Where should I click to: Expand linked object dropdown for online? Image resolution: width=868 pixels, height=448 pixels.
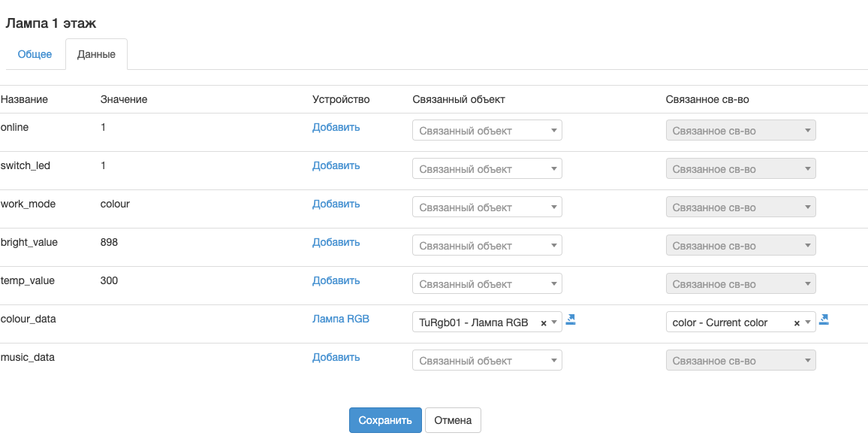pyautogui.click(x=487, y=131)
